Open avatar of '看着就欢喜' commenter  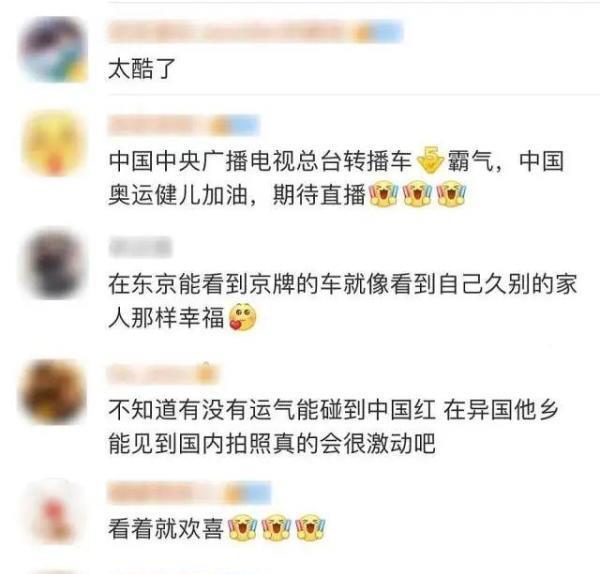pos(54,512)
